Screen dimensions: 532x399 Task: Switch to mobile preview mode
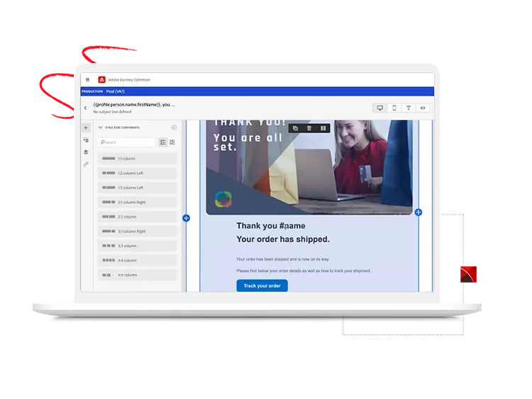pyautogui.click(x=394, y=108)
